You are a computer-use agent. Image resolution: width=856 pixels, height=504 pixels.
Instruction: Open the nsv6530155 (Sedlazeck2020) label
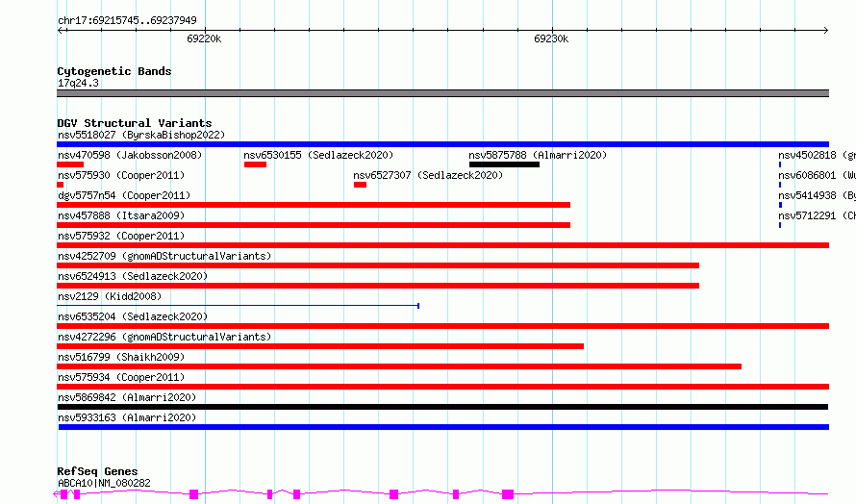pos(318,155)
